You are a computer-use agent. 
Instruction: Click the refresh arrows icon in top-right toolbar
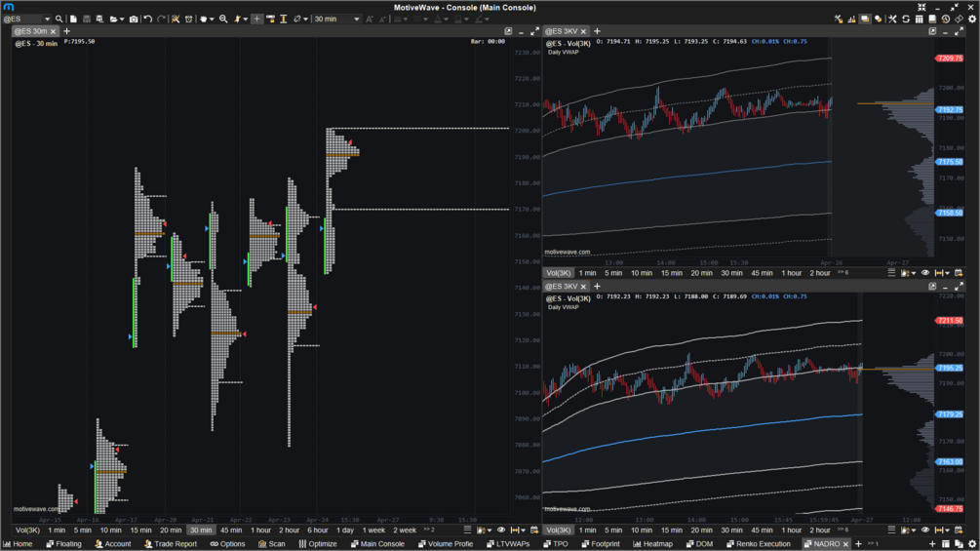(x=906, y=20)
